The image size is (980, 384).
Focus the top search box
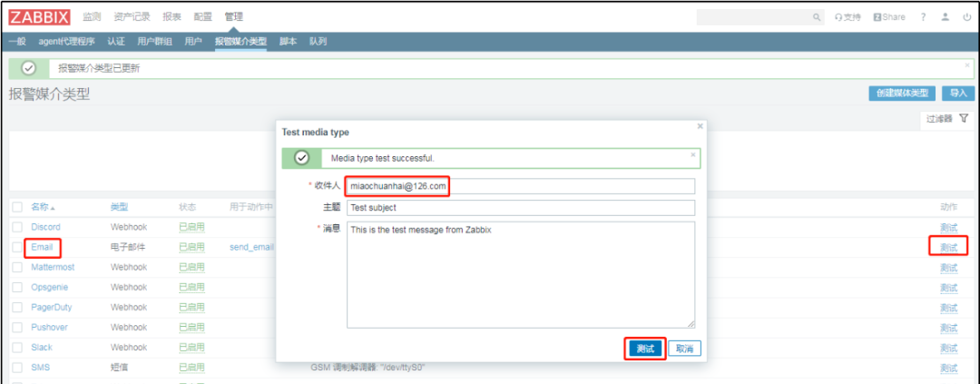point(754,17)
